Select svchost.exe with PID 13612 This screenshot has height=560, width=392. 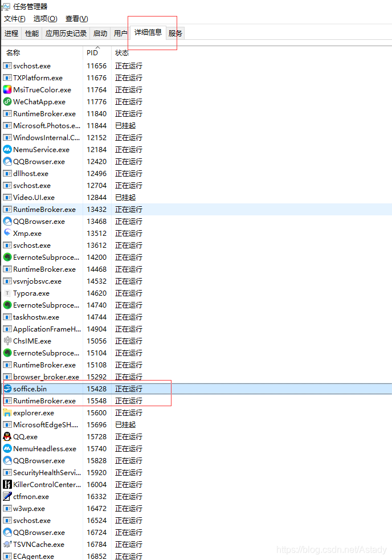pos(197,246)
